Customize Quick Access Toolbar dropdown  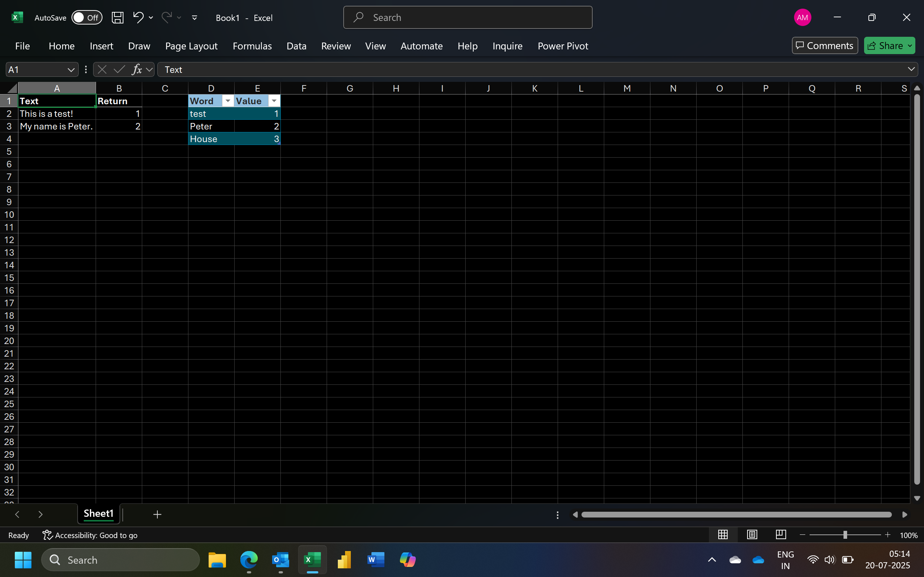[194, 18]
